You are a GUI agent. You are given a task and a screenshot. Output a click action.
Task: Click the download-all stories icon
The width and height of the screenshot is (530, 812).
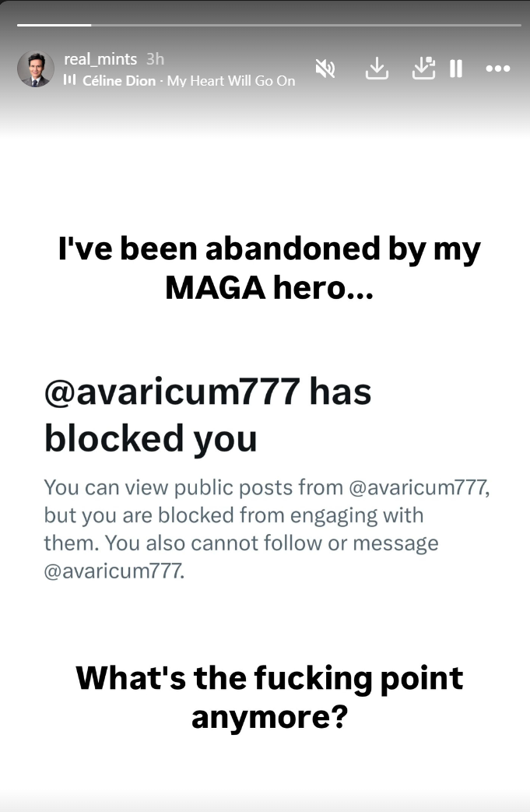click(x=423, y=69)
